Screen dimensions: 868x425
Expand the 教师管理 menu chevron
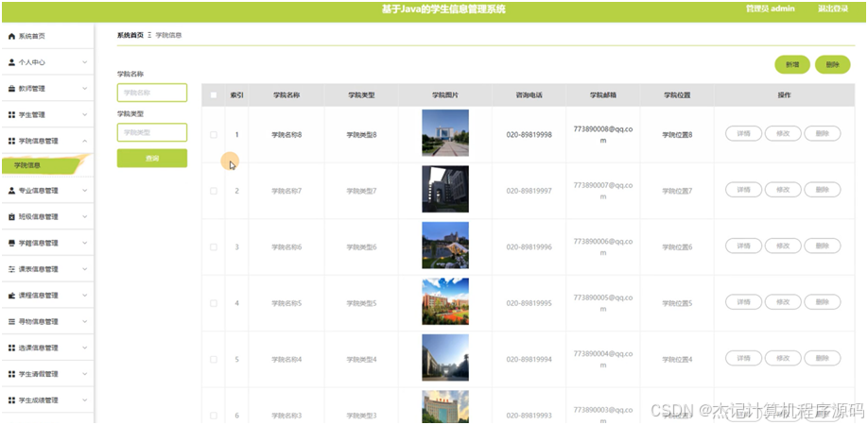click(85, 89)
